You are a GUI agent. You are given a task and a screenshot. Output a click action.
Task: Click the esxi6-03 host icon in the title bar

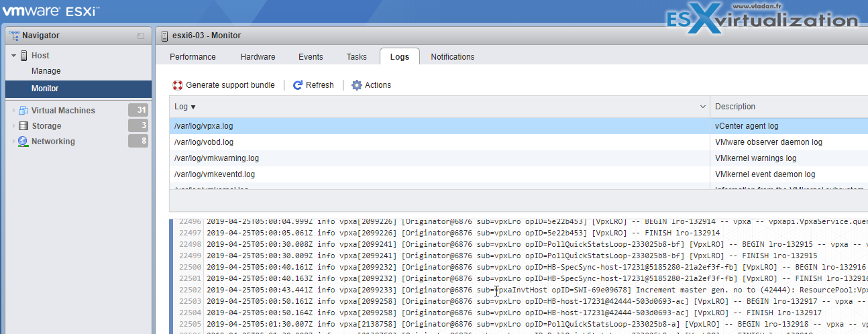[x=165, y=36]
